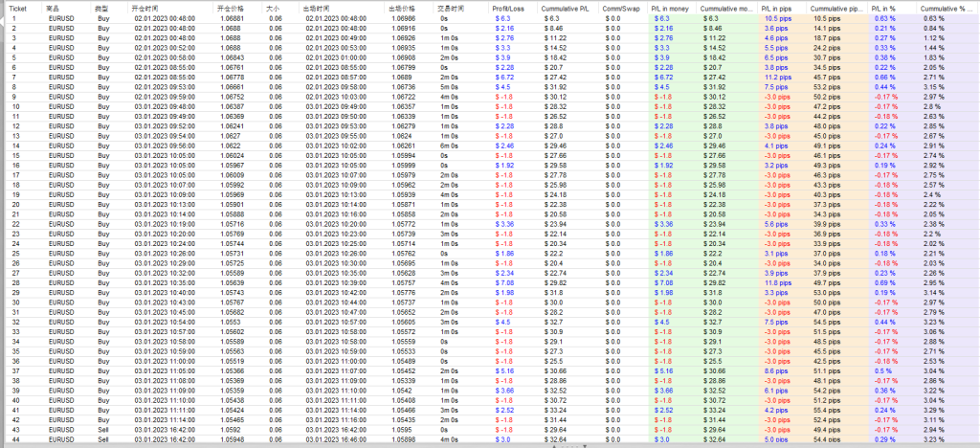Click open price 1.06881 in first row

click(232, 18)
